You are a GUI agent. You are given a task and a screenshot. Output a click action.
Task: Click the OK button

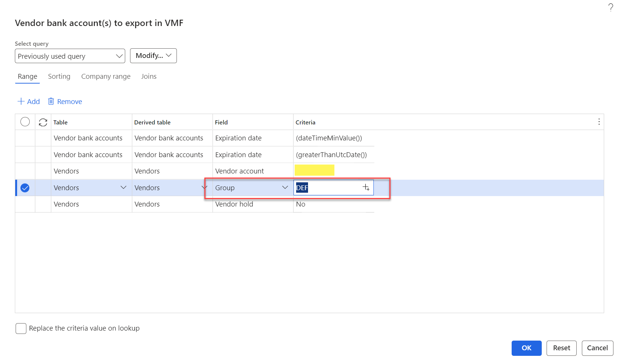[x=527, y=348]
